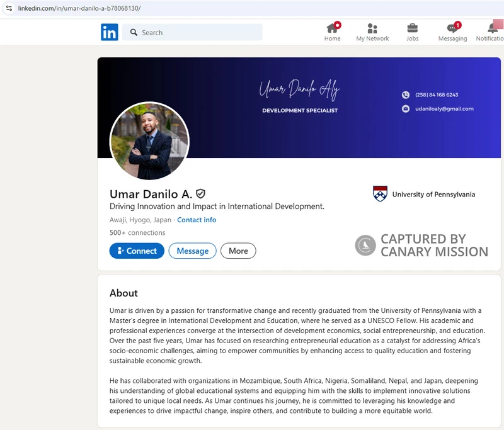
Task: Click the first About paragraph starting 'Umar is driven'
Action: (297, 336)
